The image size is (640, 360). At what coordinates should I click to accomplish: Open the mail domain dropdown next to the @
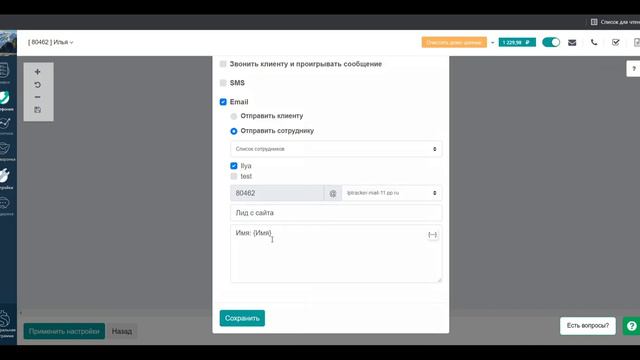[392, 193]
